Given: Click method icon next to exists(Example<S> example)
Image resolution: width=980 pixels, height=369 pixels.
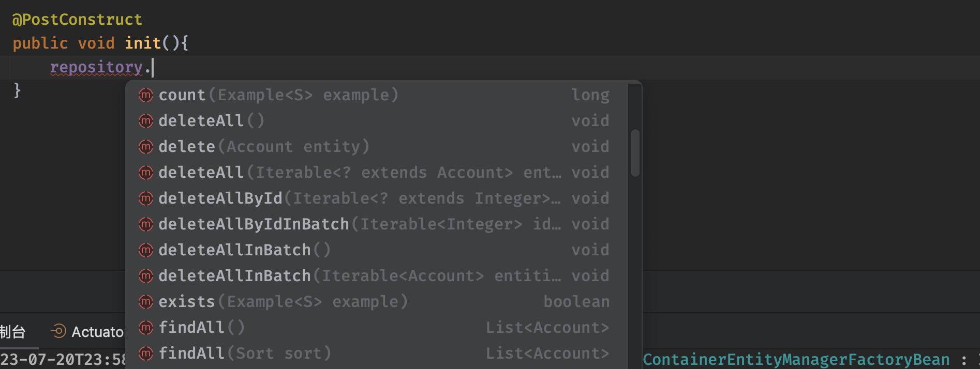Looking at the screenshot, I should coord(146,302).
